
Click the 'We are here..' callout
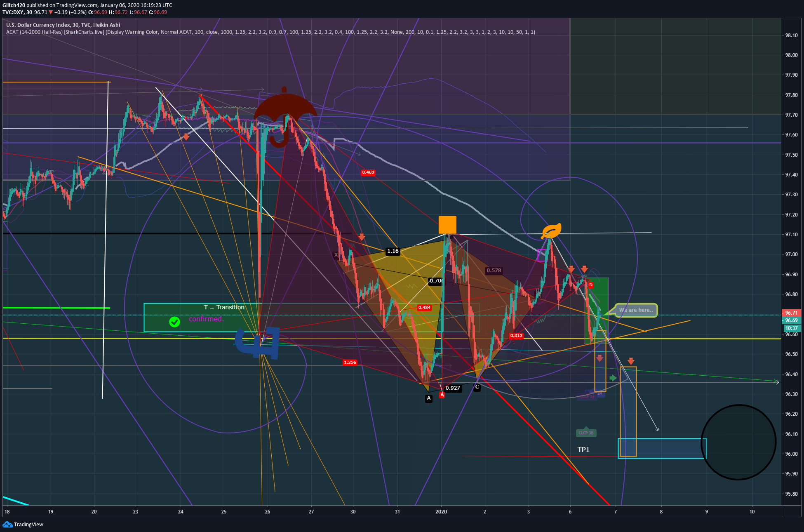click(x=636, y=310)
